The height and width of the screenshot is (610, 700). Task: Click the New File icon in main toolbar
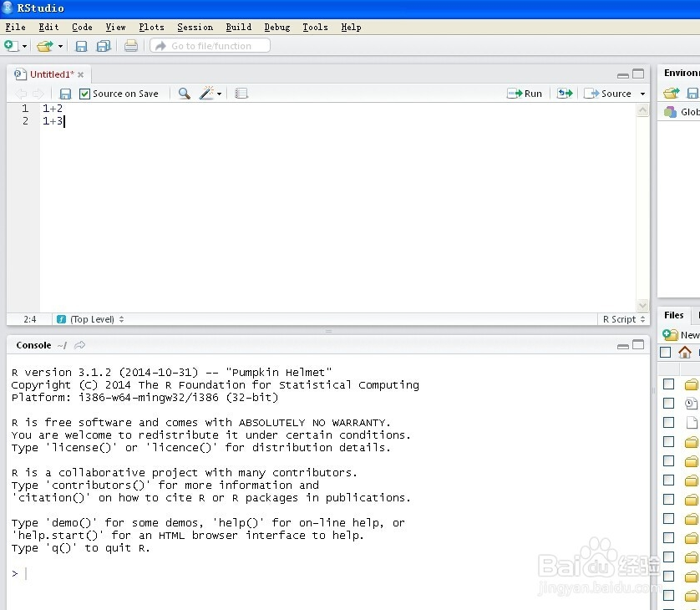coord(11,46)
